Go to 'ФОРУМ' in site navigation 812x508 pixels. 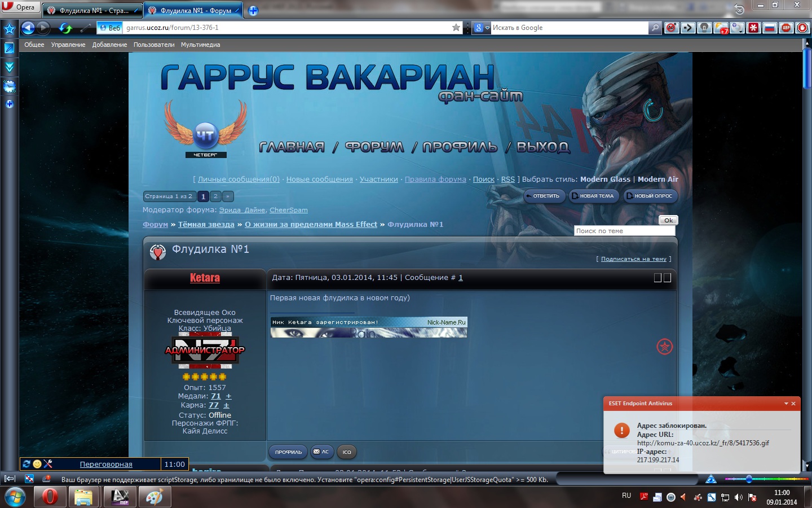[374, 147]
